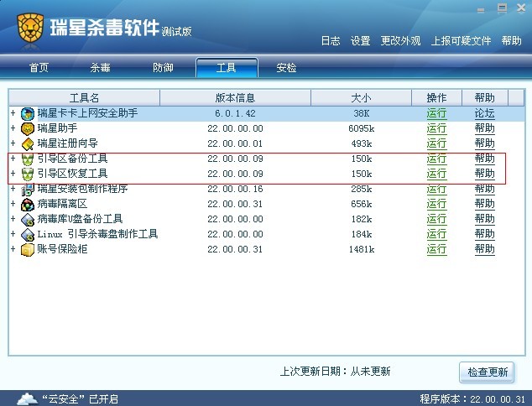Click the 引导区备份工具 icon
The image size is (532, 406).
click(28, 159)
